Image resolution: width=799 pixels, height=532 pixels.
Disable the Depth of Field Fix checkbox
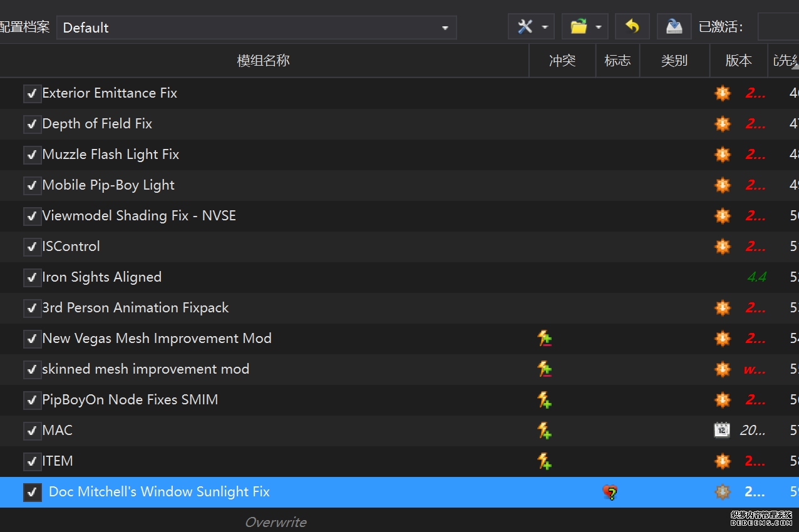(32, 125)
